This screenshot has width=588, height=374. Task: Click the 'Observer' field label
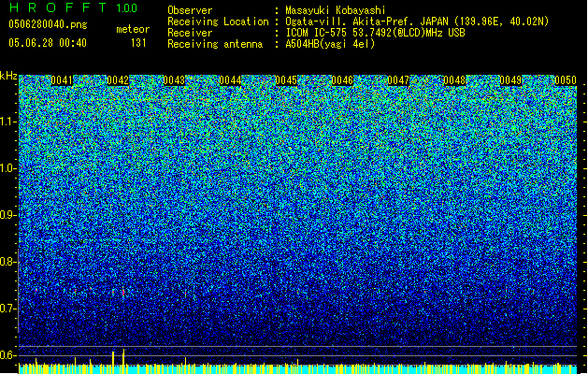[x=190, y=10]
